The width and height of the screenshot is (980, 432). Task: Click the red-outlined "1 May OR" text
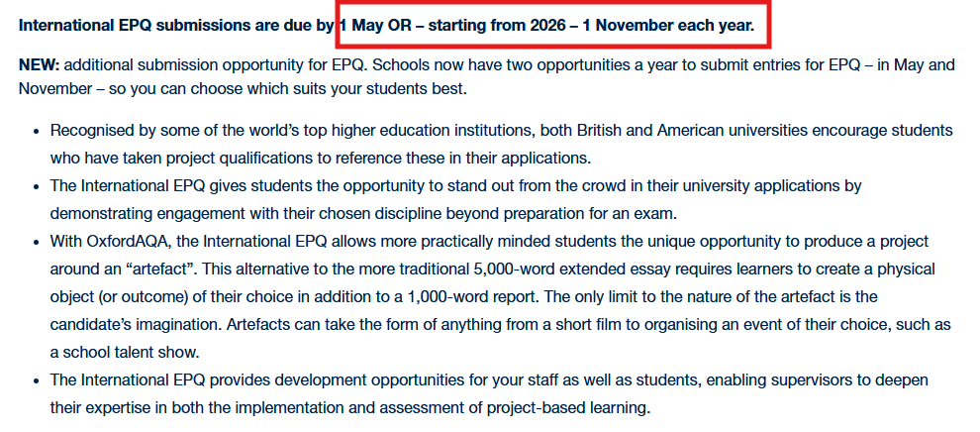374,26
